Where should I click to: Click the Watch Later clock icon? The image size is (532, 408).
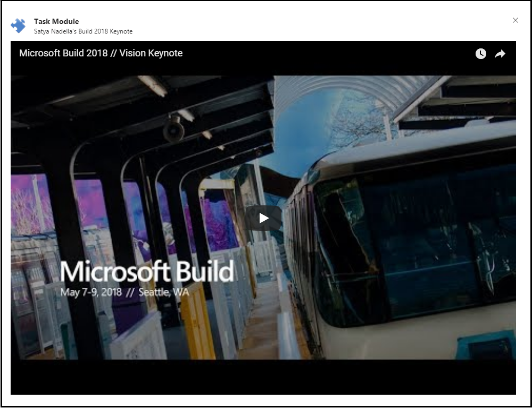pos(480,54)
